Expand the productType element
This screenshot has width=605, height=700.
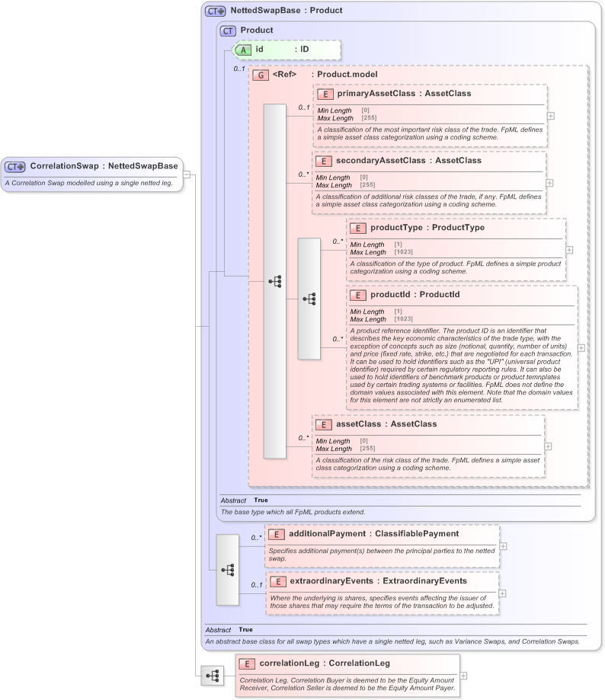569,250
